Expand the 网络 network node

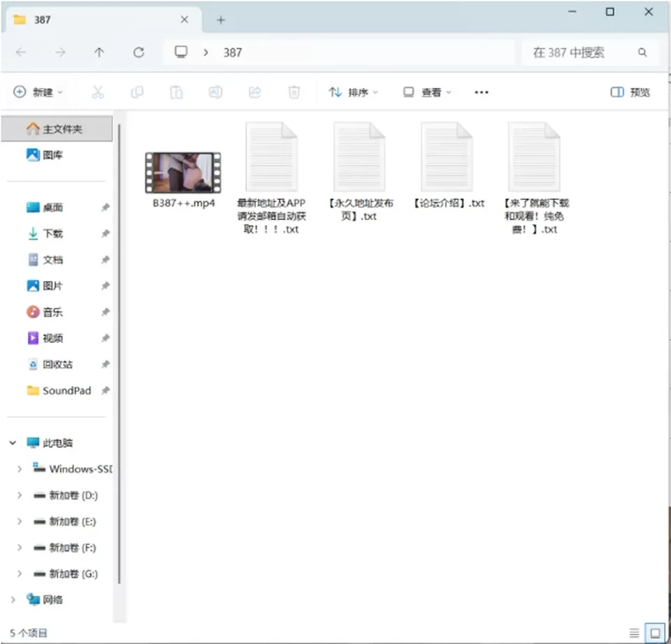[13, 599]
